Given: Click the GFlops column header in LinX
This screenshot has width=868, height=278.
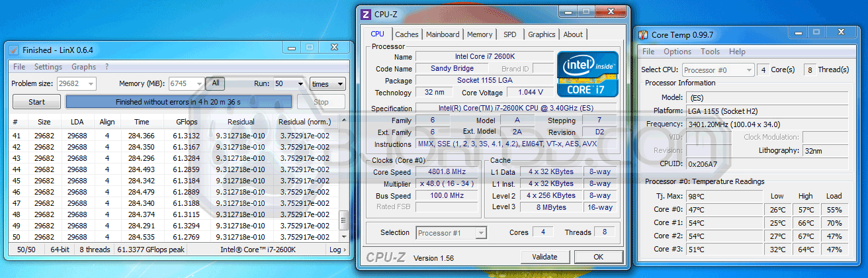Looking at the screenshot, I should [x=187, y=122].
